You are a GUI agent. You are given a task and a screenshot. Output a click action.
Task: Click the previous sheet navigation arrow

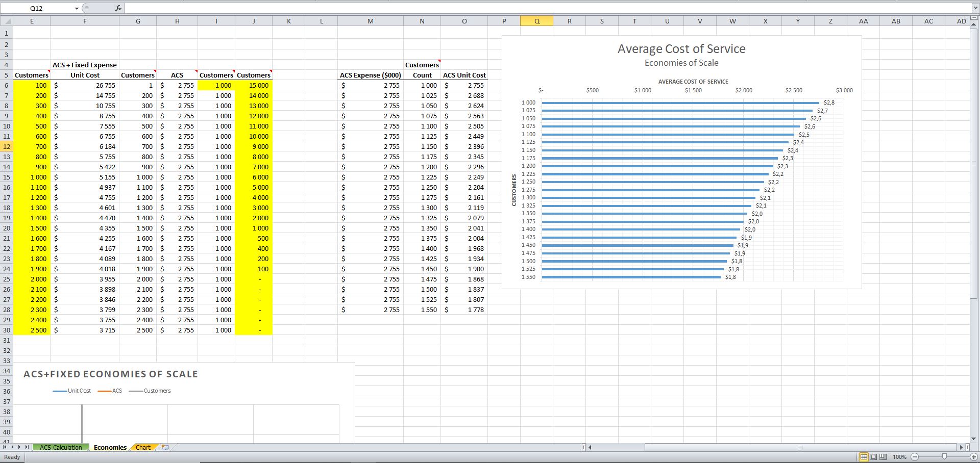[x=12, y=447]
